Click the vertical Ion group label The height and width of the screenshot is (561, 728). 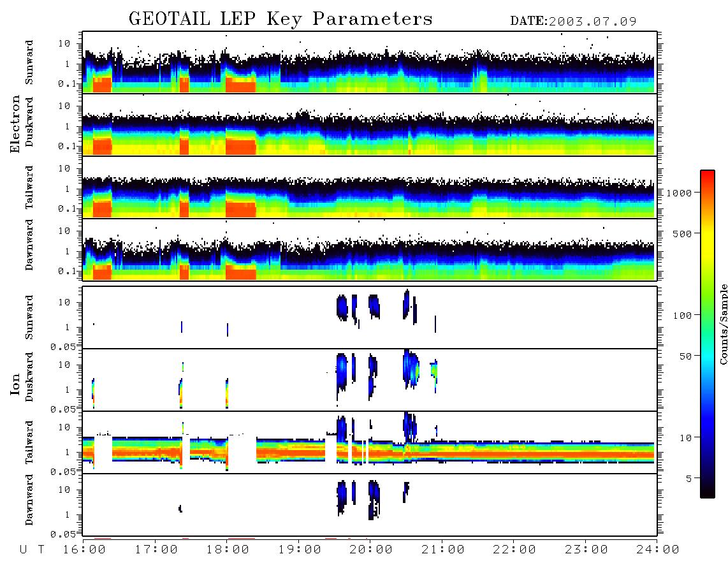(15, 384)
